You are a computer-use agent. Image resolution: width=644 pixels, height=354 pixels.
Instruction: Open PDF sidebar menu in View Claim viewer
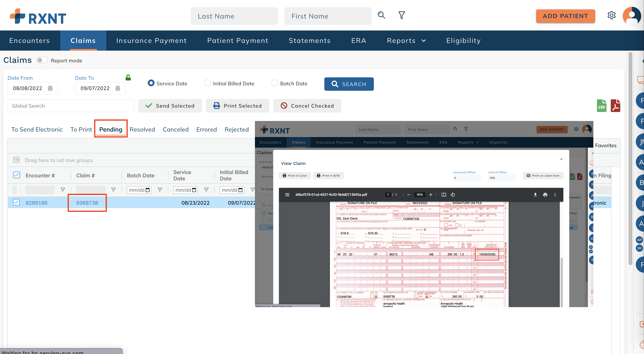coord(287,195)
